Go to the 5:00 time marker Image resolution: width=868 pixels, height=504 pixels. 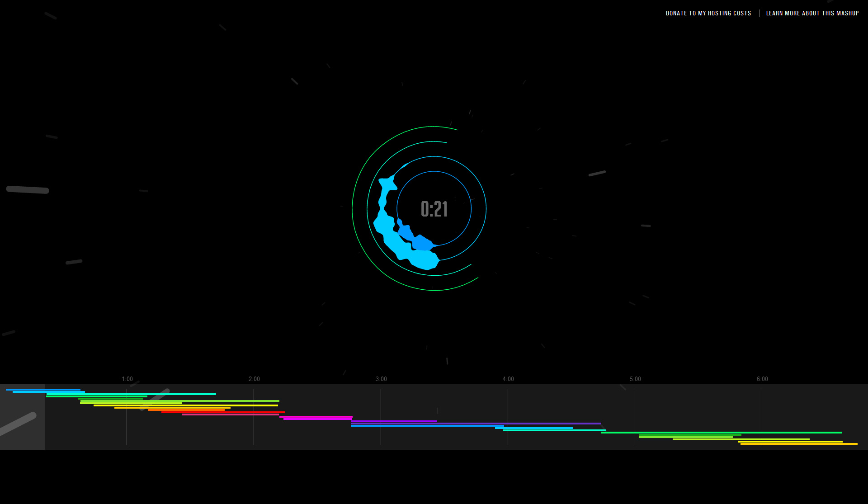point(635,379)
